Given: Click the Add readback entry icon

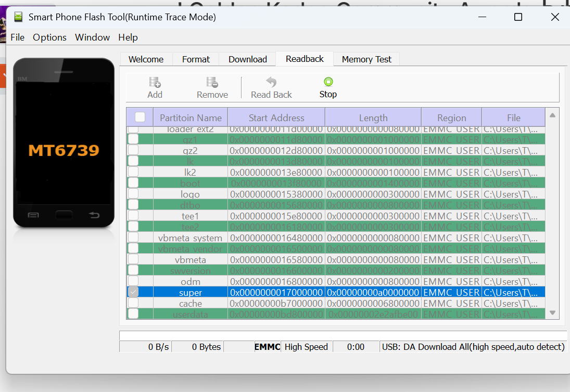Looking at the screenshot, I should pyautogui.click(x=155, y=83).
